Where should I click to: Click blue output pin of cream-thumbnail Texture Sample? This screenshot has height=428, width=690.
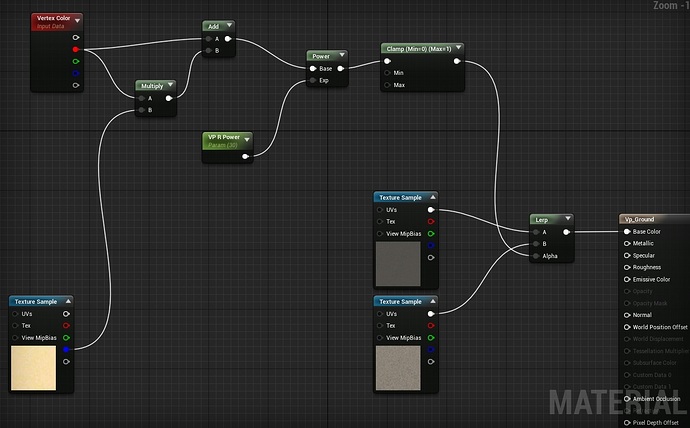pyautogui.click(x=66, y=349)
